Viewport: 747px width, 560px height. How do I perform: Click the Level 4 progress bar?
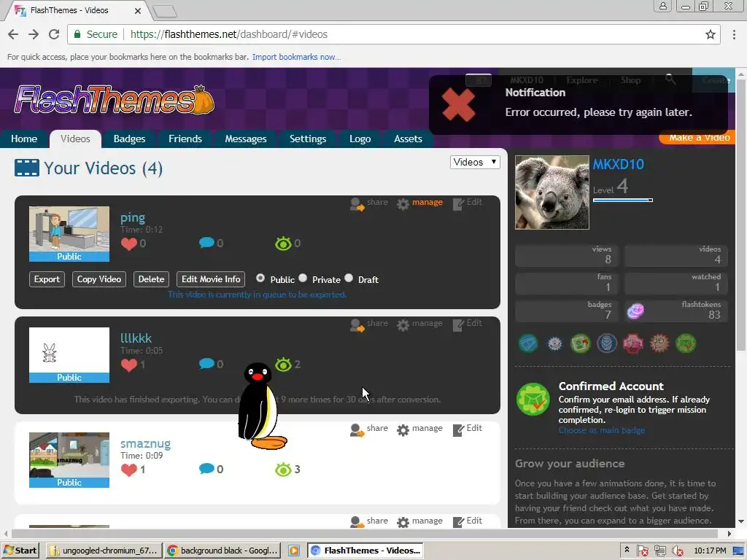point(623,200)
